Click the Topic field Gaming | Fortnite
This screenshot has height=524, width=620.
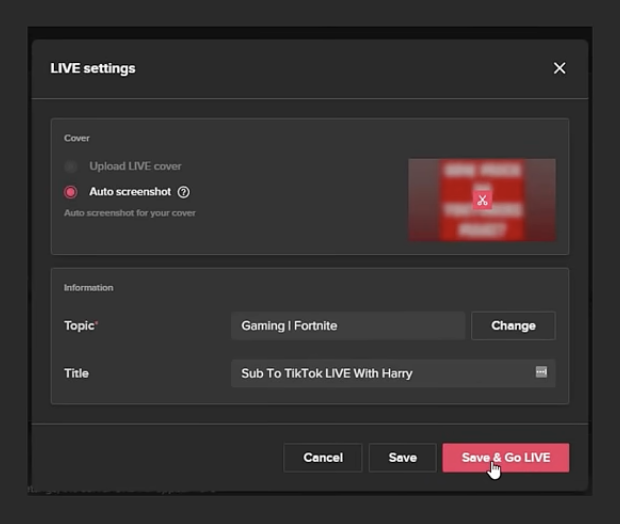[348, 325]
